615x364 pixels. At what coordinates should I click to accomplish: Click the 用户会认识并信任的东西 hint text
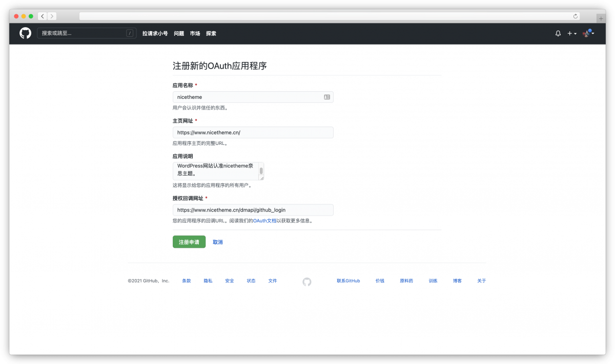click(200, 108)
